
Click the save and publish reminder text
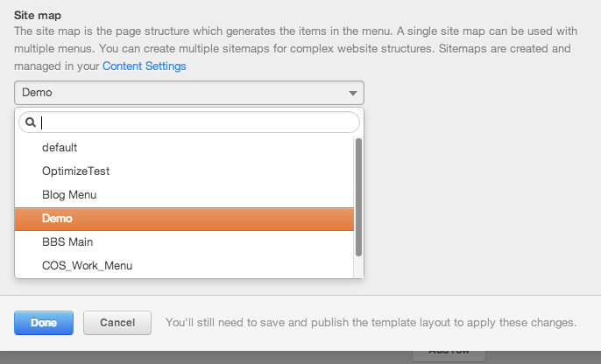tap(371, 323)
